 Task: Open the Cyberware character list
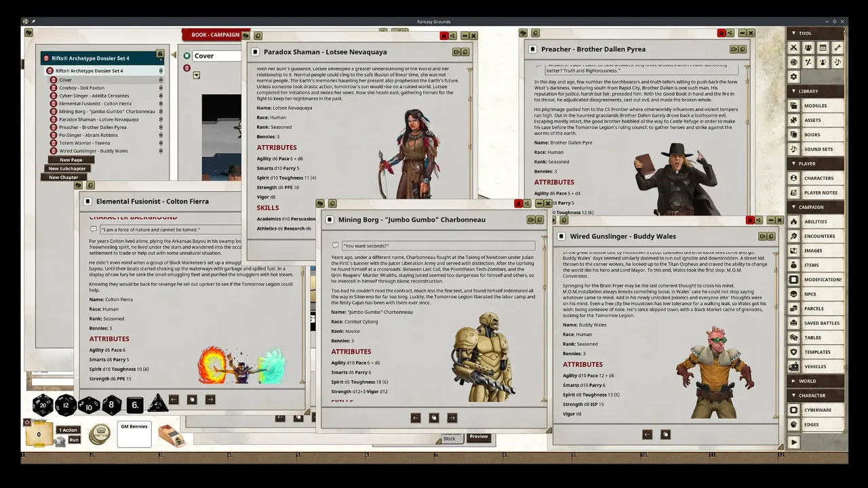(x=816, y=410)
